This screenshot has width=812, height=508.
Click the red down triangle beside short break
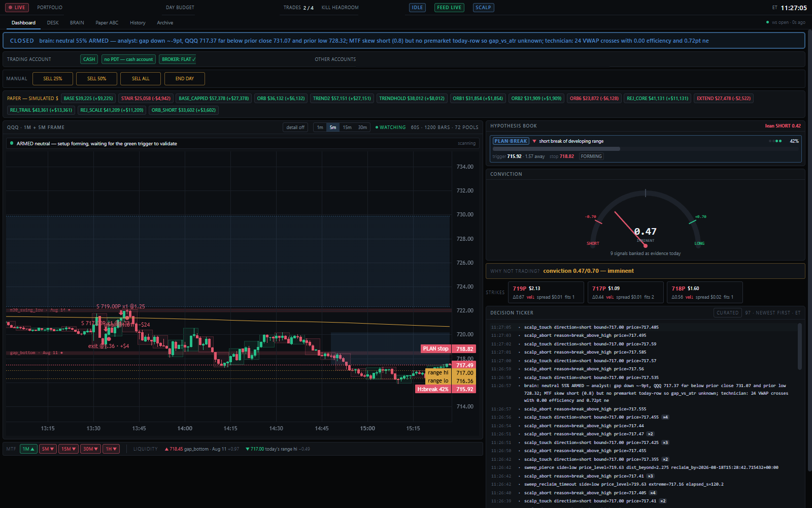point(534,141)
